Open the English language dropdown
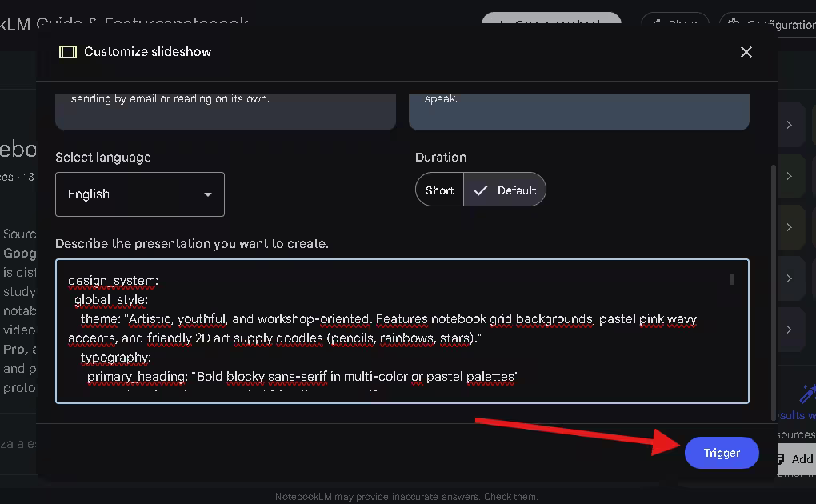The image size is (816, 504). point(140,194)
